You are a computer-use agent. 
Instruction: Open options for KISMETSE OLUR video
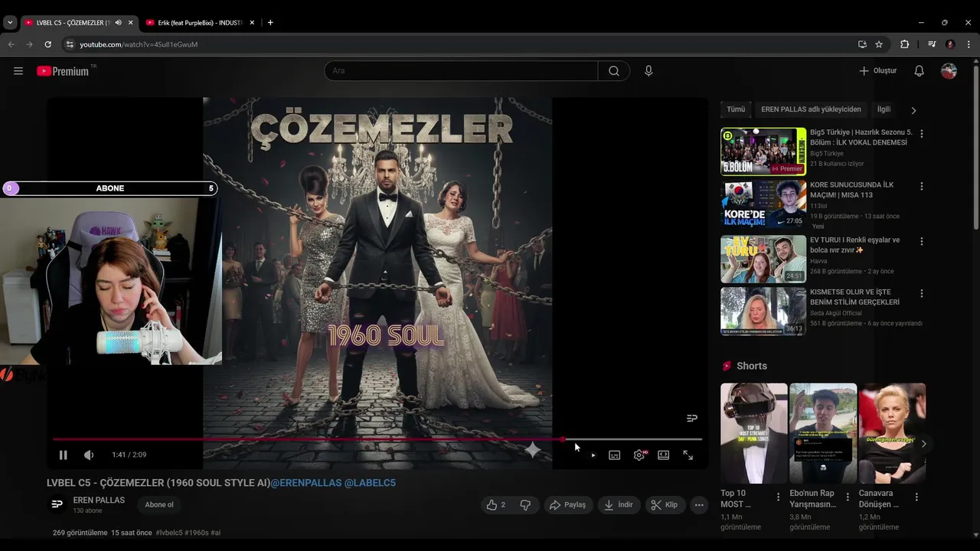tap(922, 293)
